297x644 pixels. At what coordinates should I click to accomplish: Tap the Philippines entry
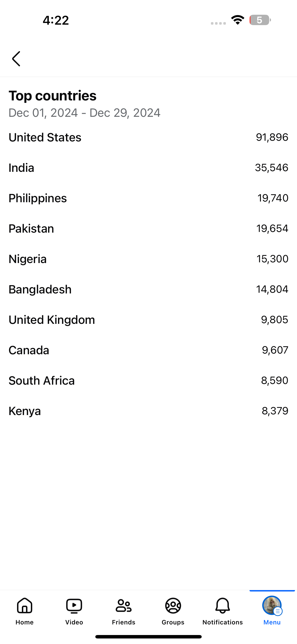(148, 198)
